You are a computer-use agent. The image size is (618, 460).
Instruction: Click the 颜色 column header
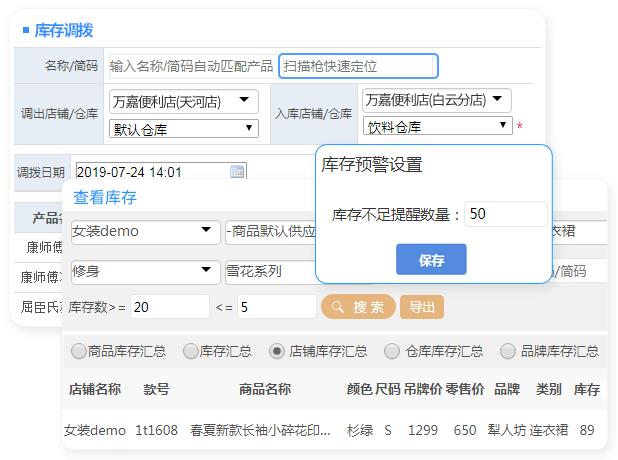(x=359, y=389)
